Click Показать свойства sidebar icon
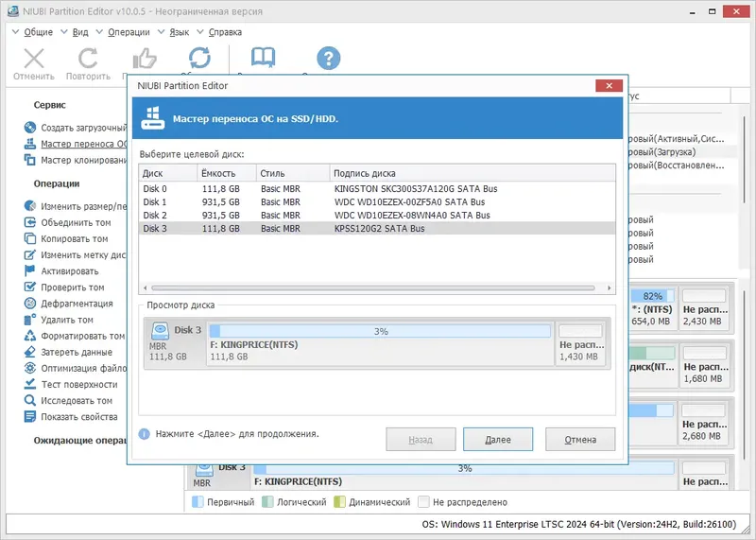This screenshot has height=540, width=756. [30, 416]
